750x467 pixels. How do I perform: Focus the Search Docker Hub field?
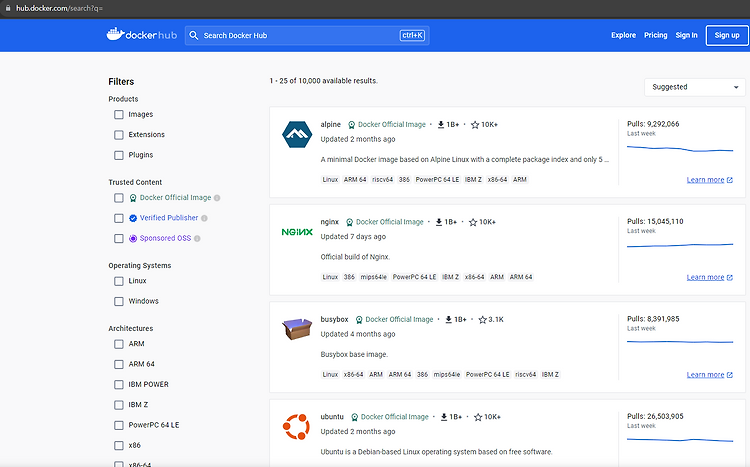[x=307, y=35]
